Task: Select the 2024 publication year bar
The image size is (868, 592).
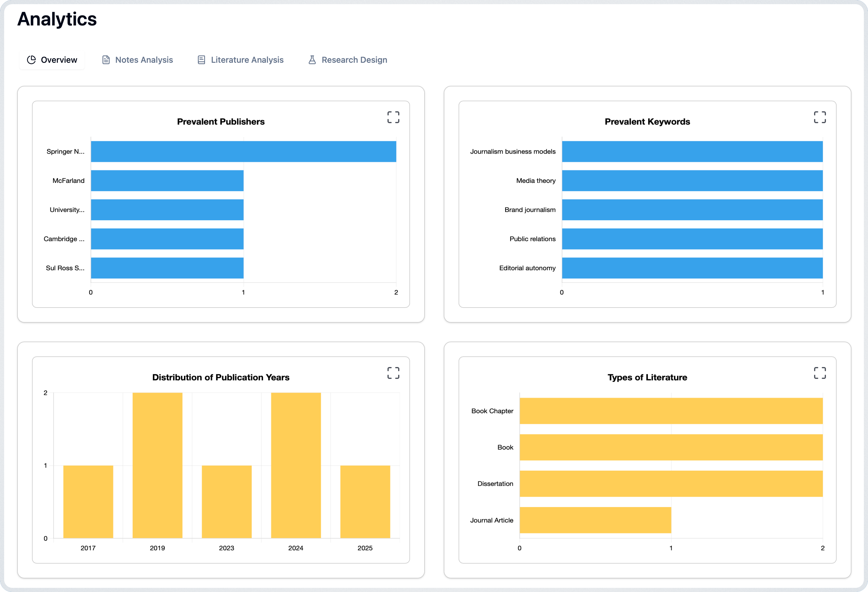Action: [296, 465]
